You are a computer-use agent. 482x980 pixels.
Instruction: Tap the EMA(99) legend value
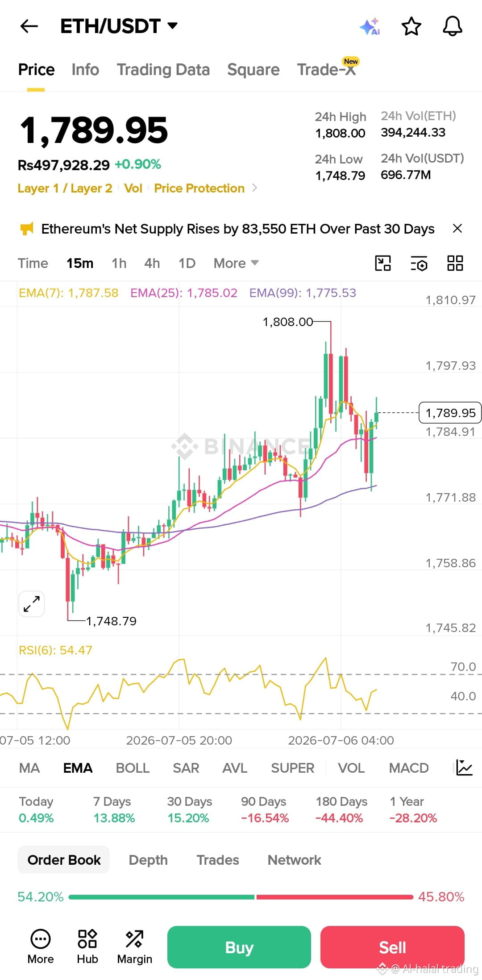click(303, 293)
